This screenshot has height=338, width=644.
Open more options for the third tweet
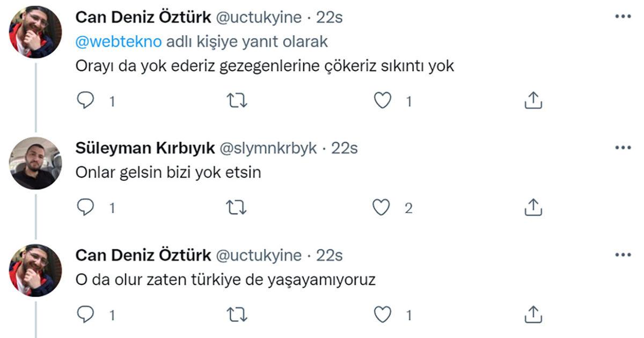623,255
